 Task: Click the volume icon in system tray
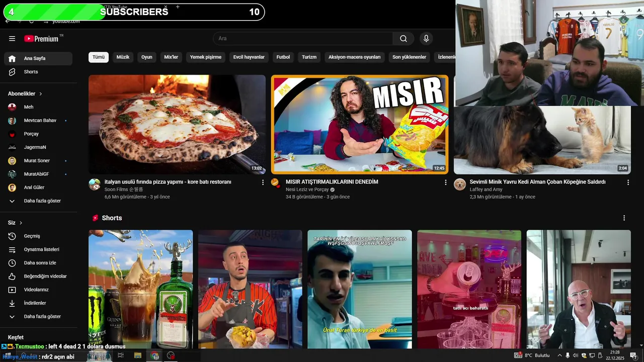pos(575,355)
